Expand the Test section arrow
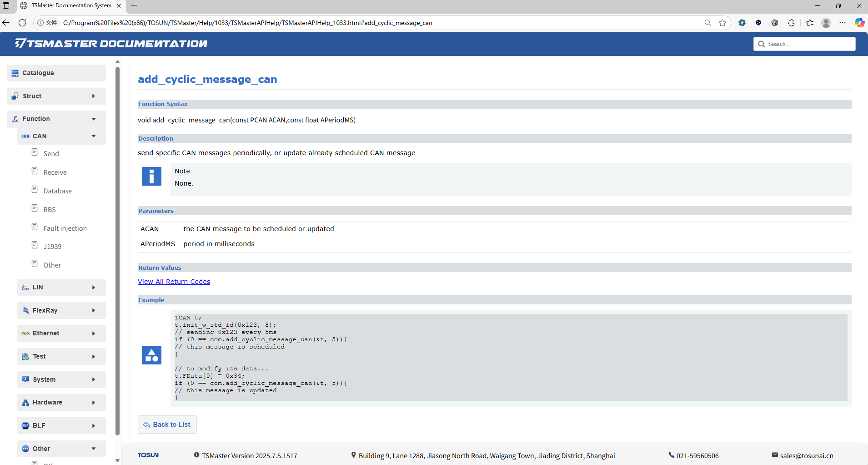 pos(94,357)
